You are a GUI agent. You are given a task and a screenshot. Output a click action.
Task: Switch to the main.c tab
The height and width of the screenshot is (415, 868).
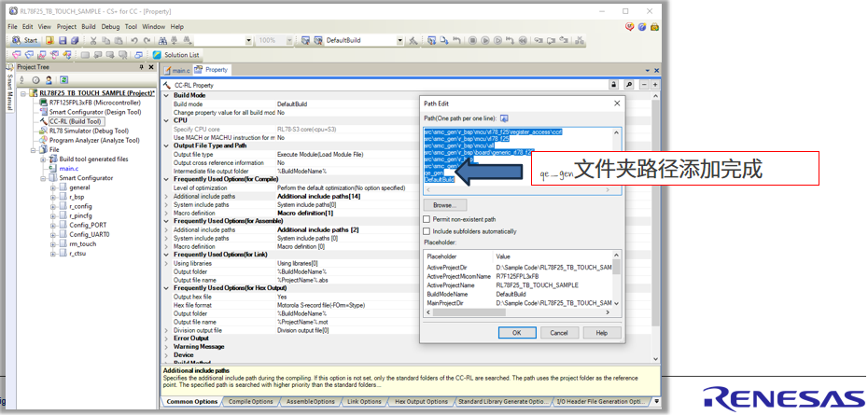pos(176,70)
